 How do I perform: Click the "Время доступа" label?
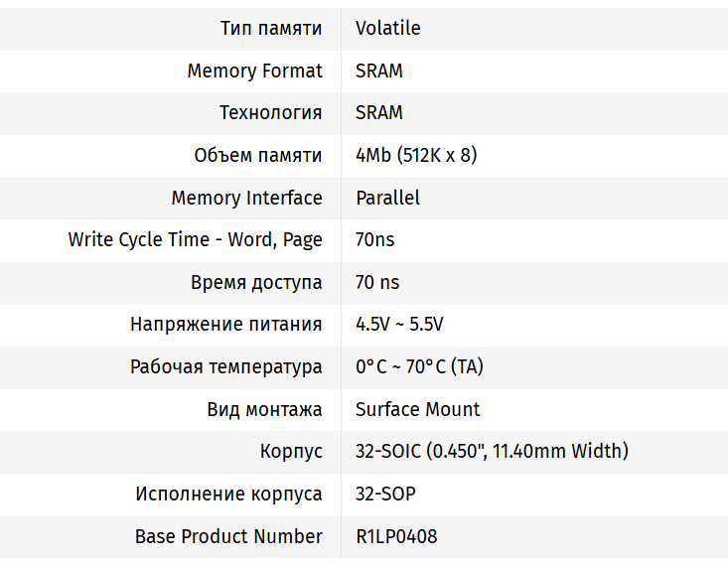(256, 282)
